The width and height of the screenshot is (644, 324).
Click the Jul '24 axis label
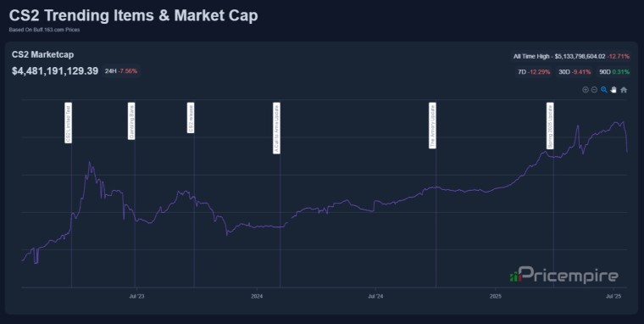(375, 297)
